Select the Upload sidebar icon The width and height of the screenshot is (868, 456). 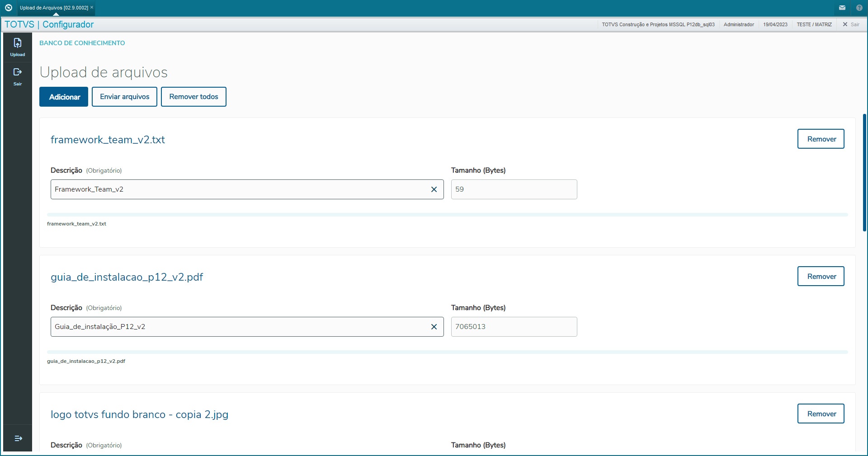tap(18, 47)
